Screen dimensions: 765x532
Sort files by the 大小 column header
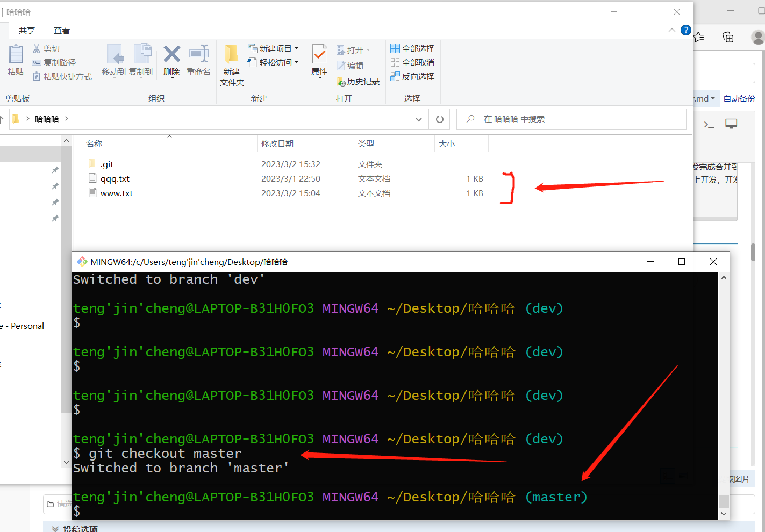pyautogui.click(x=447, y=144)
